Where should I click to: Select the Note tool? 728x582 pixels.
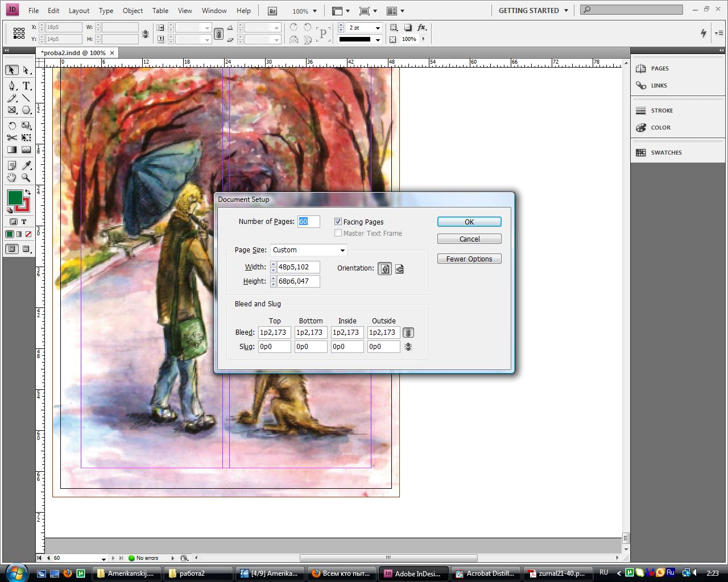coord(12,165)
